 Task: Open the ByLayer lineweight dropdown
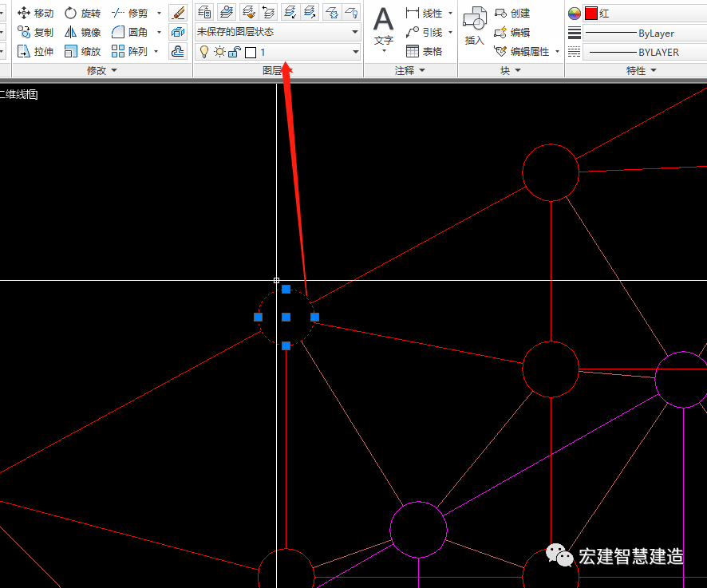(646, 33)
